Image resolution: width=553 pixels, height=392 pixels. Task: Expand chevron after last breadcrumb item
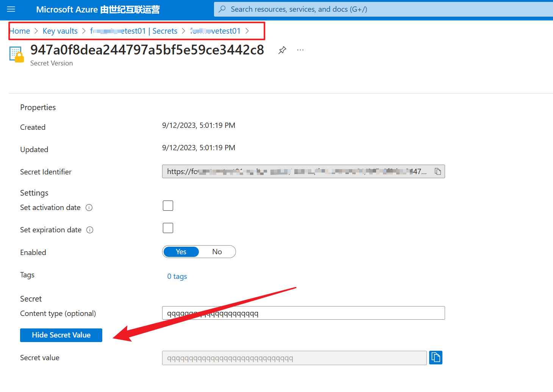247,31
